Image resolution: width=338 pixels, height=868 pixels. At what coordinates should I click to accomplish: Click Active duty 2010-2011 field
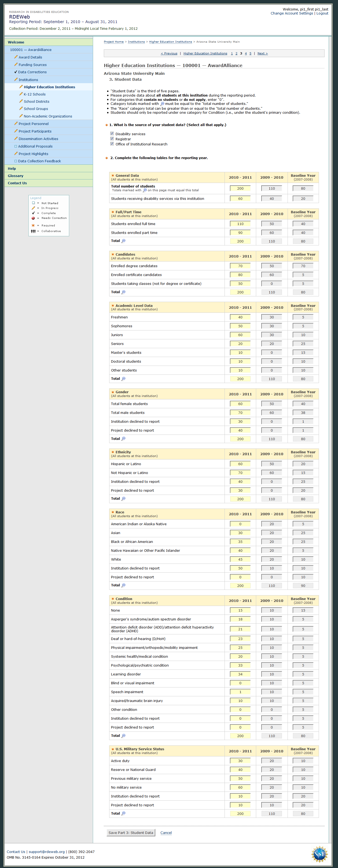240,761
